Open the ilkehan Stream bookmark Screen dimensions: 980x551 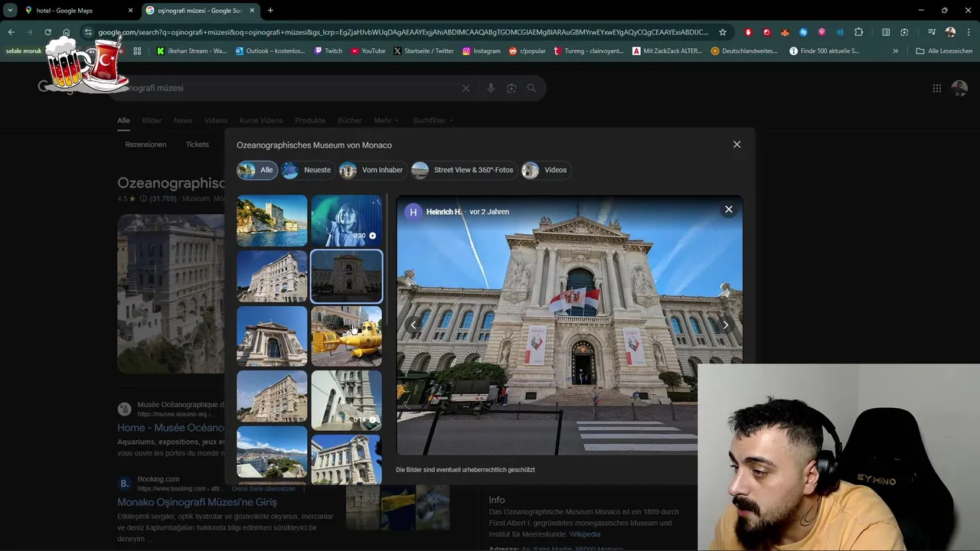[x=191, y=51]
